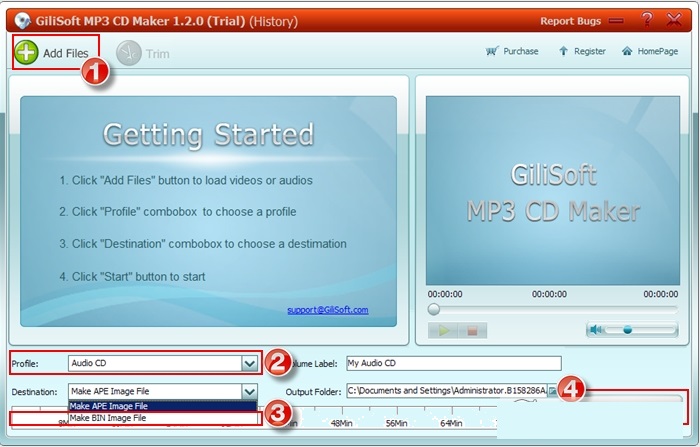Expand the Profile dropdown arrow
Screen dimensions: 700x447
pos(250,363)
